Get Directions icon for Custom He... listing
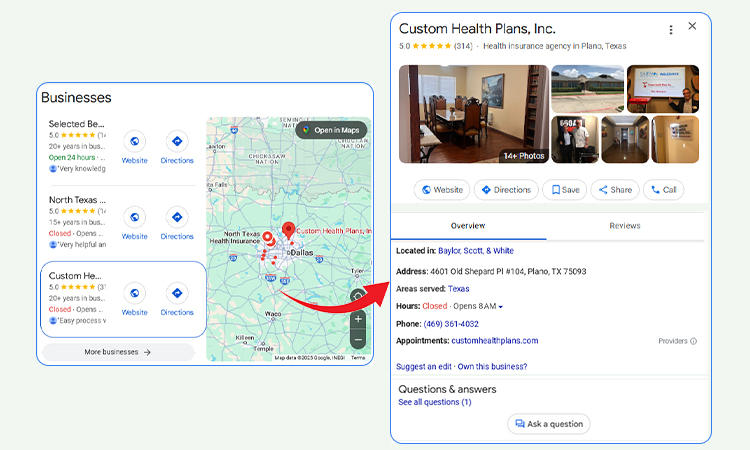Screen dimensions: 750x450 pos(177,293)
